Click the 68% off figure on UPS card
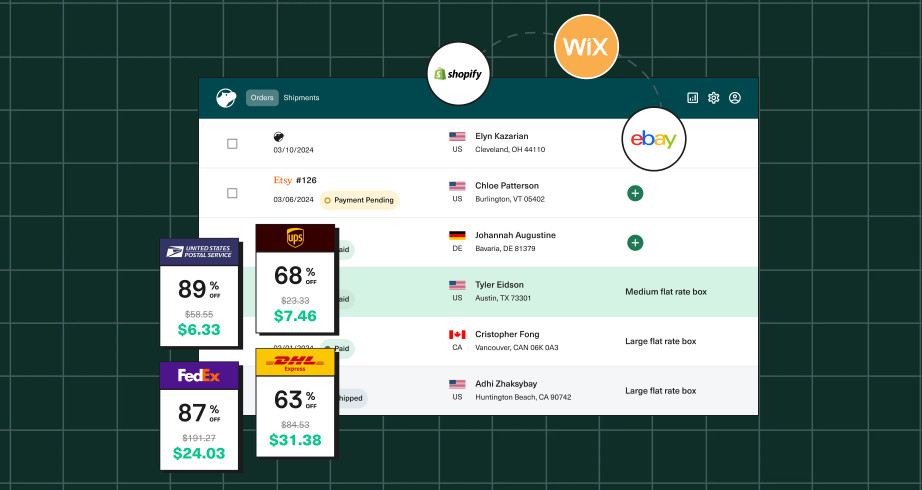This screenshot has width=922, height=490. (295, 275)
